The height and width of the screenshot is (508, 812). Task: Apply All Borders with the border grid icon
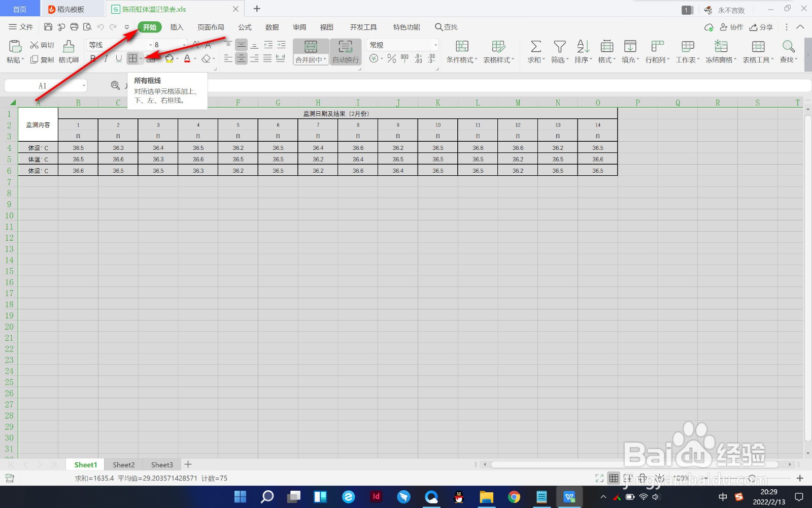pyautogui.click(x=132, y=59)
